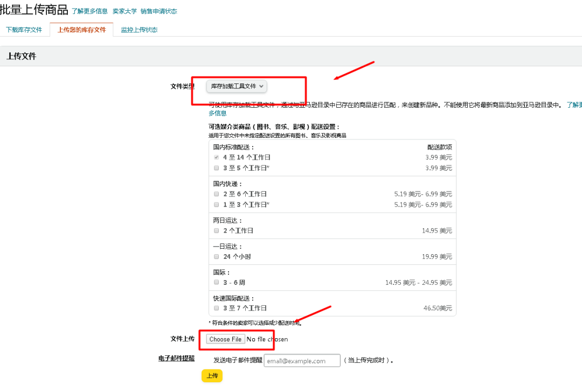582x392 pixels.
Task: Enable the 3至5个工作日 shipping option
Action: [x=216, y=167]
